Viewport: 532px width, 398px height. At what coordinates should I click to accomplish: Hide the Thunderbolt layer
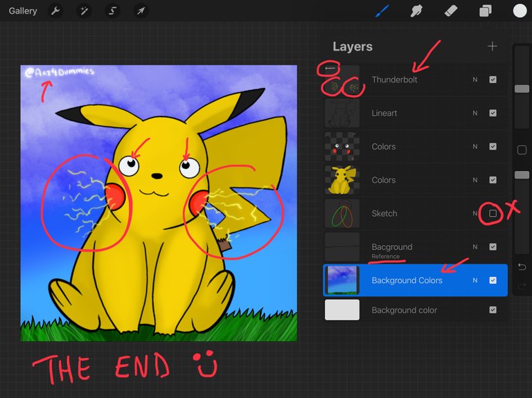[493, 80]
